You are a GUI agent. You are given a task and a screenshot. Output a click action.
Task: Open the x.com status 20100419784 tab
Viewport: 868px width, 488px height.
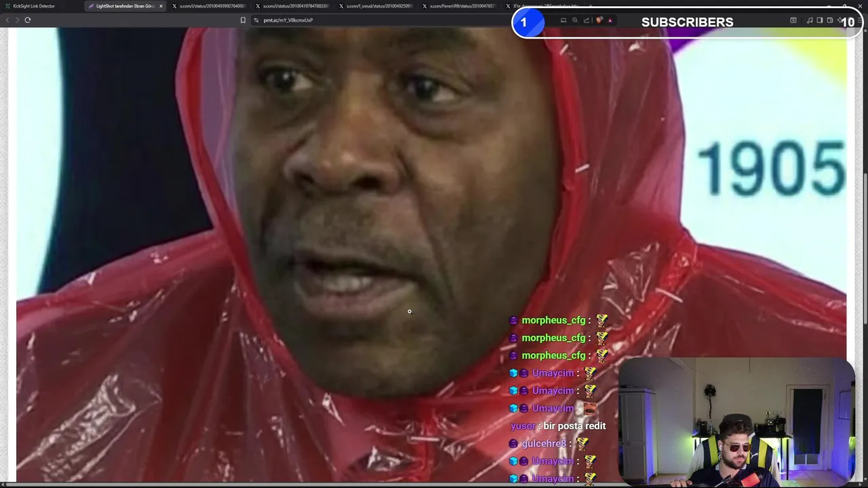(x=294, y=6)
